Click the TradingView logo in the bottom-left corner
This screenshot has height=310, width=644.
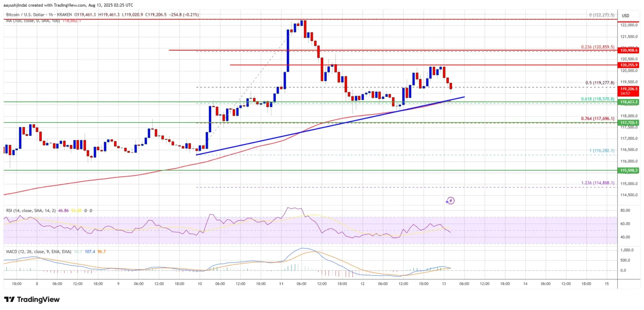pyautogui.click(x=31, y=300)
